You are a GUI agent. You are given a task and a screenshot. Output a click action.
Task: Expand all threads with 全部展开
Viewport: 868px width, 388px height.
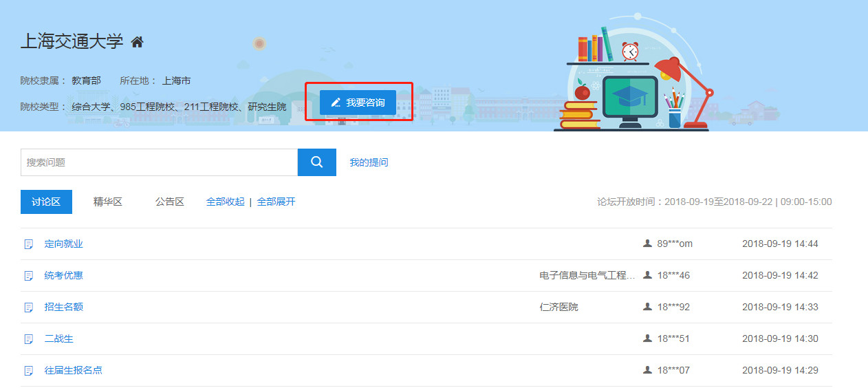[x=276, y=202]
